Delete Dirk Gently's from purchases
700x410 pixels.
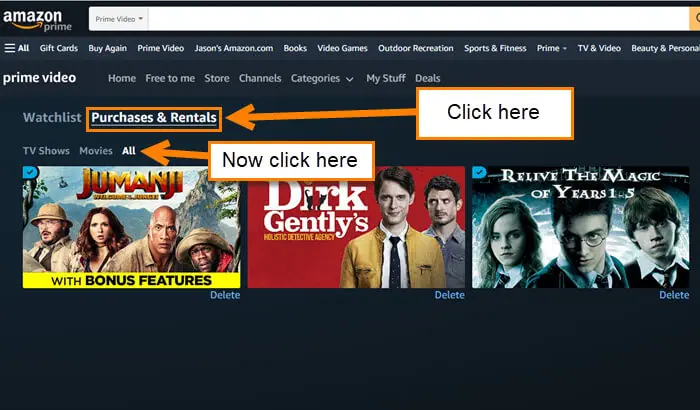450,295
